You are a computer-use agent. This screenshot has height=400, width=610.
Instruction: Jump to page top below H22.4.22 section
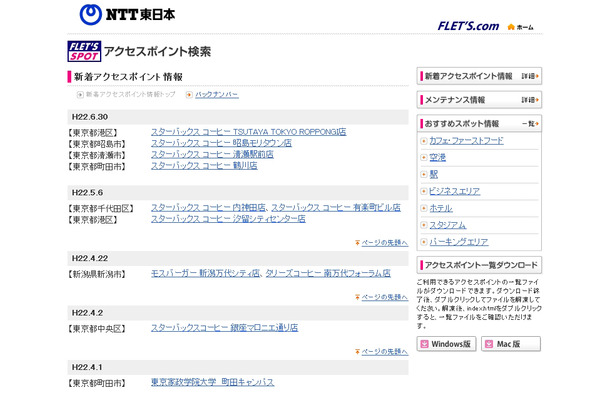385,297
